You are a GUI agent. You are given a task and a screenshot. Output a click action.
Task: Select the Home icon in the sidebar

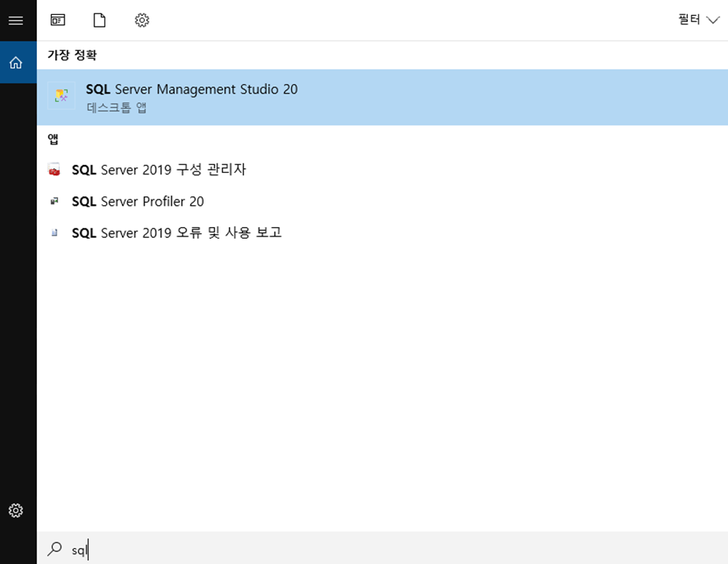[x=16, y=62]
